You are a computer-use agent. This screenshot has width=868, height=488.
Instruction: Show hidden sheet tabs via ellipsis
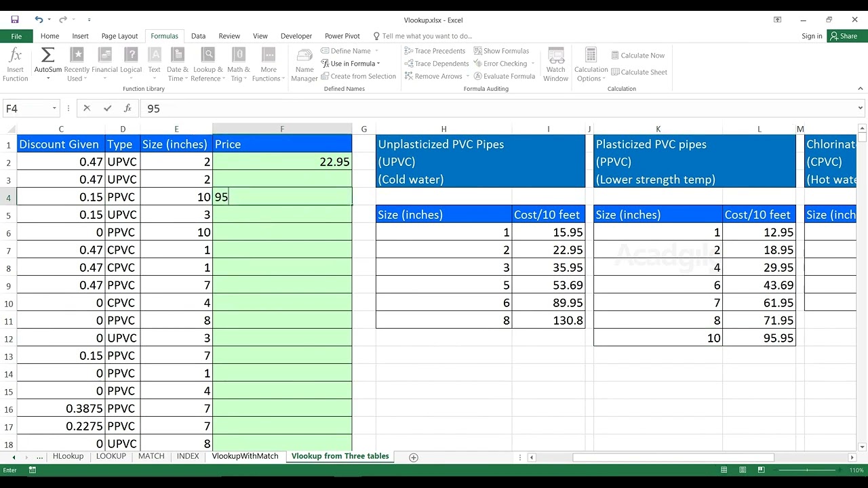[39, 457]
